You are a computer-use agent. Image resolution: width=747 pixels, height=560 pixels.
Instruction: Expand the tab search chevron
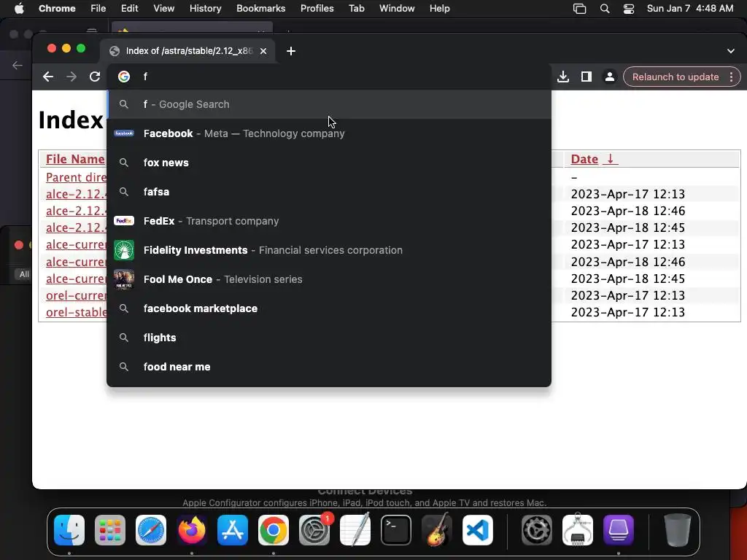pos(731,51)
